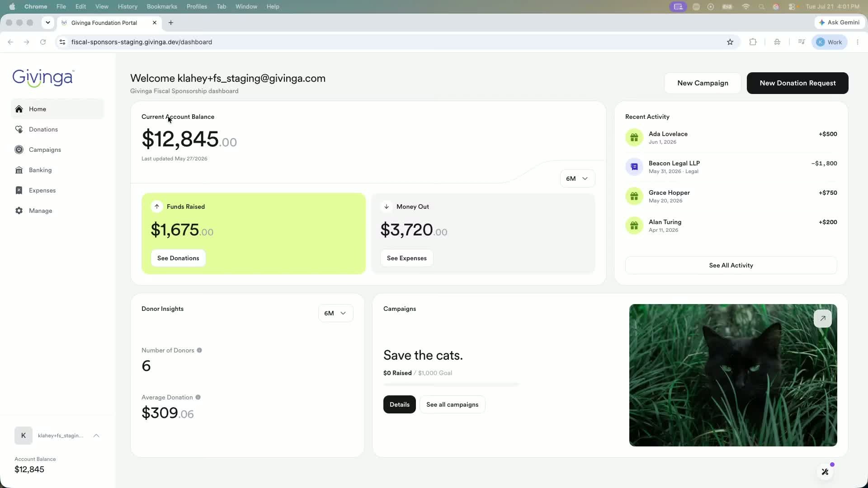The height and width of the screenshot is (488, 868).
Task: Click the Grace Hopper activity entry
Action: click(x=731, y=196)
